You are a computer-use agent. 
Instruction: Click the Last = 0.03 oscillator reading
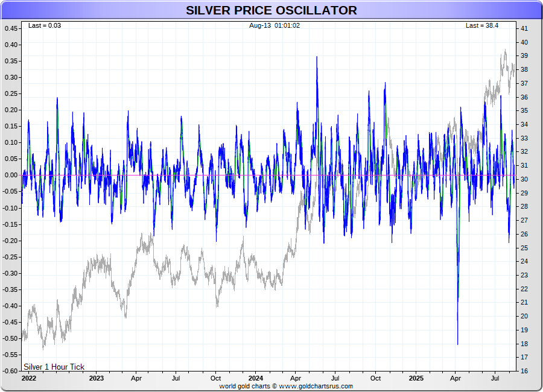click(44, 25)
